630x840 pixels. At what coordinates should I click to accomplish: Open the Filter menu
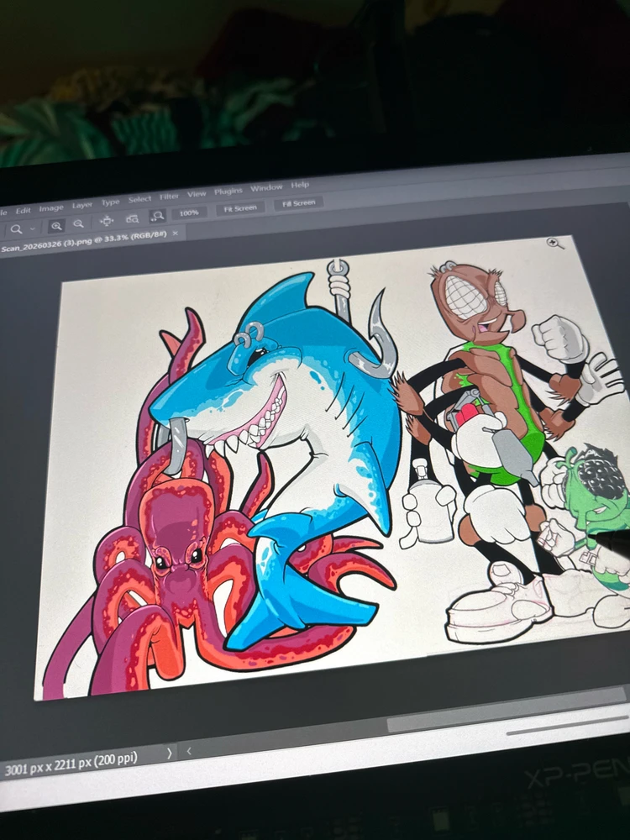pyautogui.click(x=169, y=197)
